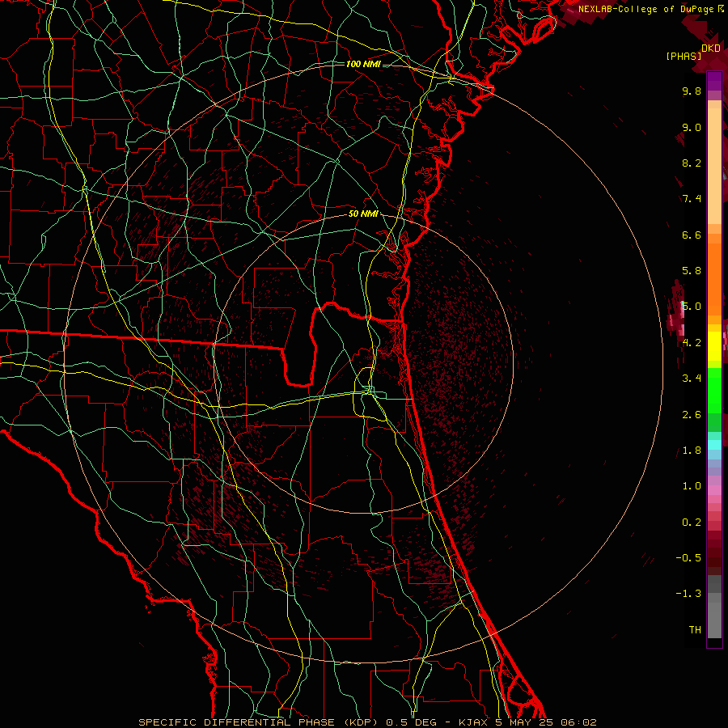This screenshot has height=728, width=728.
Task: Click the 6.6 value on the color scale
Action: [692, 235]
